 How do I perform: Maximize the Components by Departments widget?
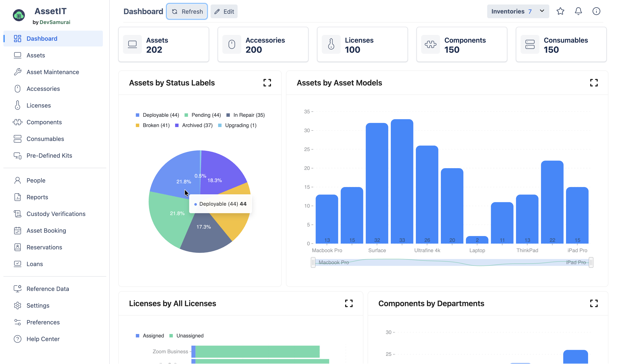[x=594, y=303]
